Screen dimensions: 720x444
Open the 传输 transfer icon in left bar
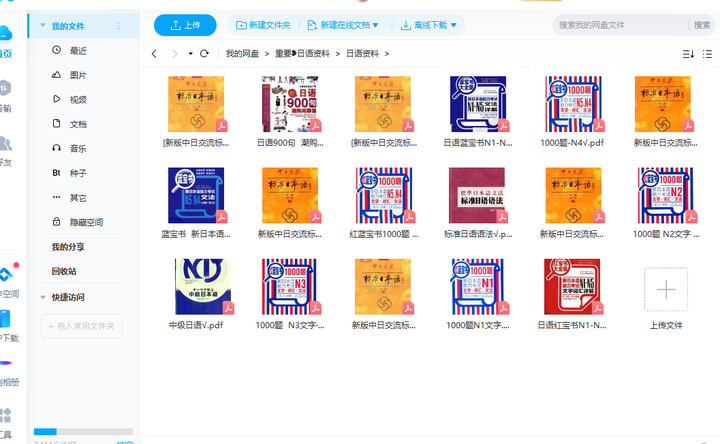(5, 88)
